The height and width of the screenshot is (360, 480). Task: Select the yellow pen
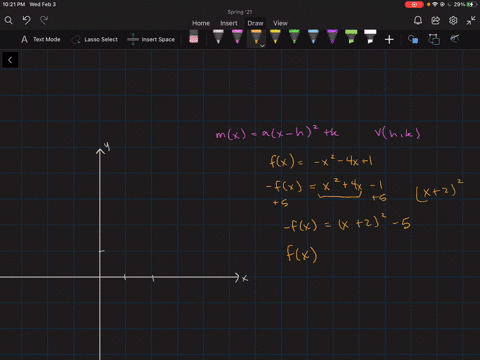[275, 37]
